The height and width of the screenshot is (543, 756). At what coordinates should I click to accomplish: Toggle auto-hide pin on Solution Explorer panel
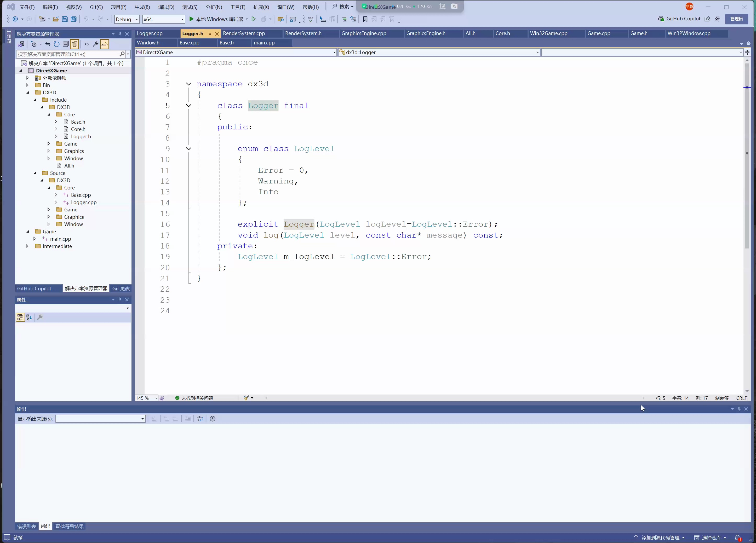[x=120, y=34]
